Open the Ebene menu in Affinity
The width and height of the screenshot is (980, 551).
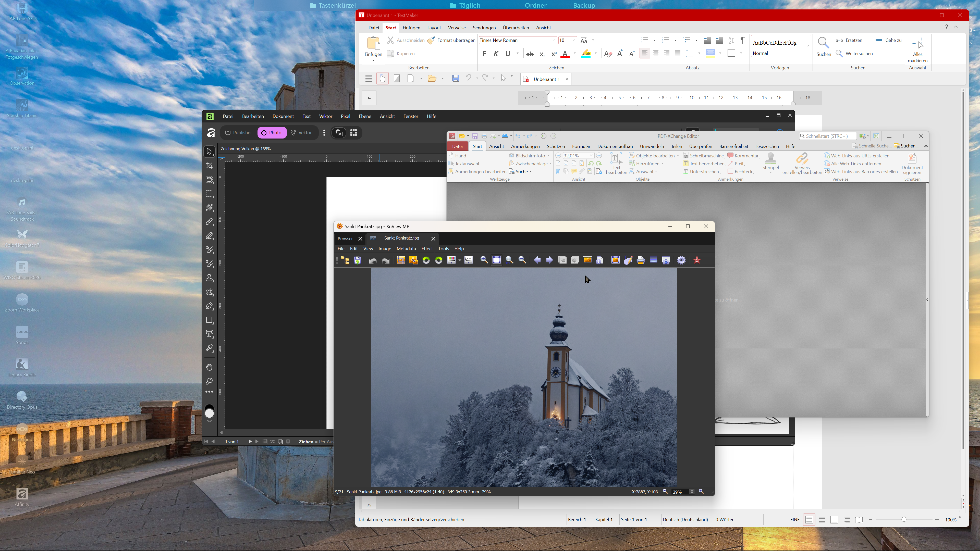click(365, 116)
